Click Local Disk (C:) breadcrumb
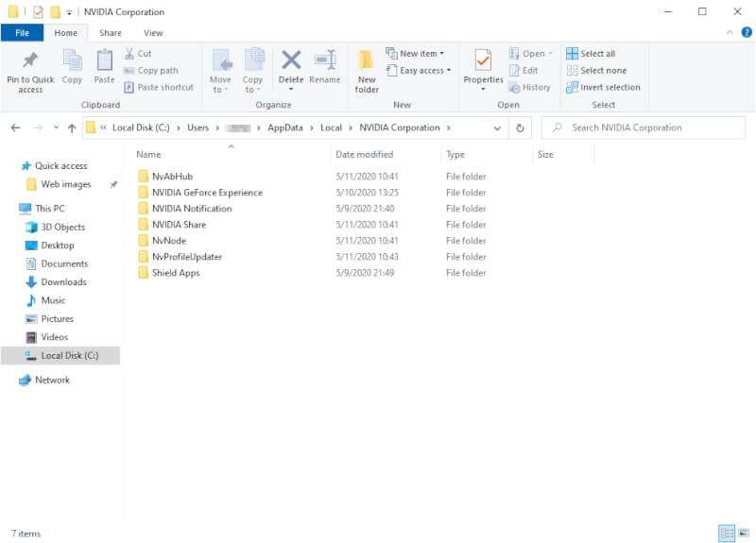The image size is (756, 543). 141,127
